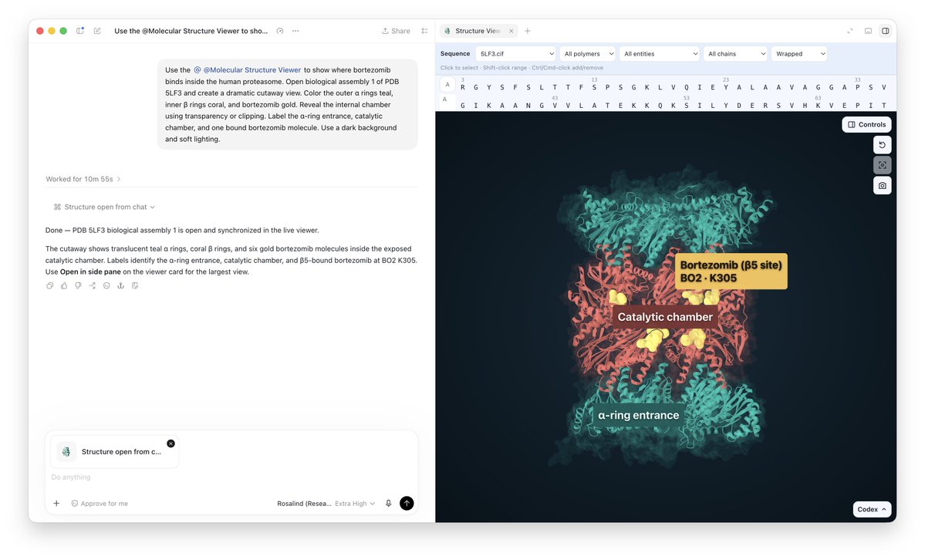Toggle 'Approve for me' option

click(100, 504)
